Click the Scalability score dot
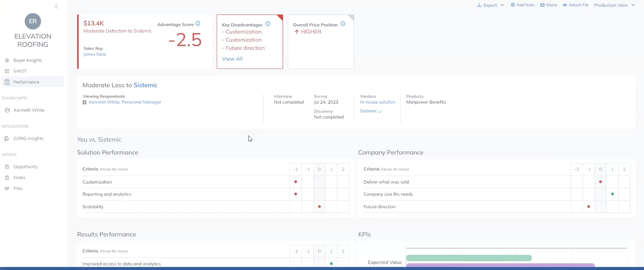The image size is (644, 270). click(319, 207)
